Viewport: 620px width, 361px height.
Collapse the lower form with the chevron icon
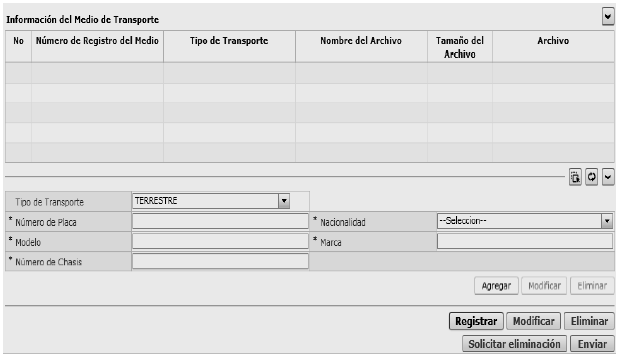pos(608,177)
